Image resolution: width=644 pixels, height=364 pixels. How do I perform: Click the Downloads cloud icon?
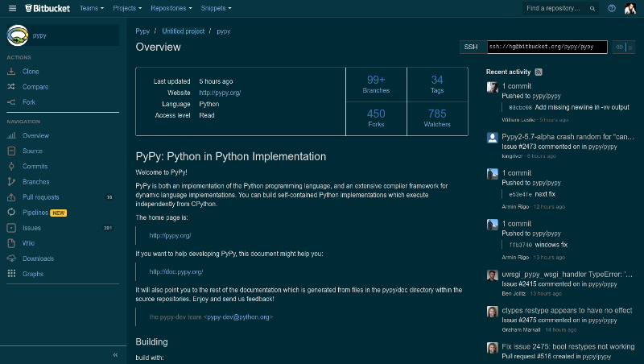(11, 259)
